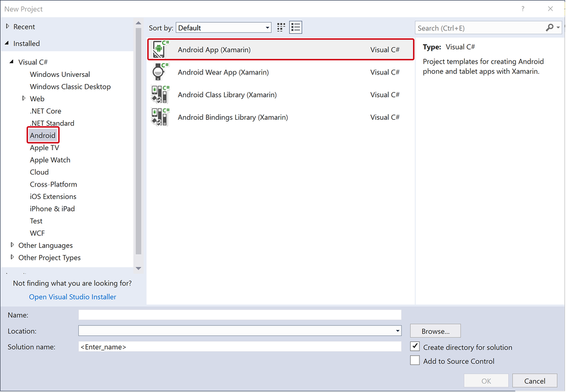The width and height of the screenshot is (566, 392).
Task: Click the Name input field
Action: coord(240,315)
